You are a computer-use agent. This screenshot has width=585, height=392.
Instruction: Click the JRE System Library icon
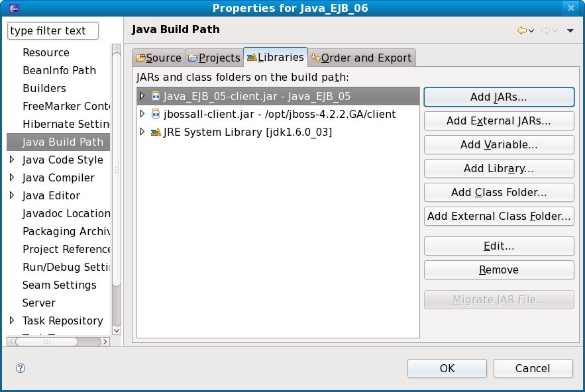tap(156, 132)
